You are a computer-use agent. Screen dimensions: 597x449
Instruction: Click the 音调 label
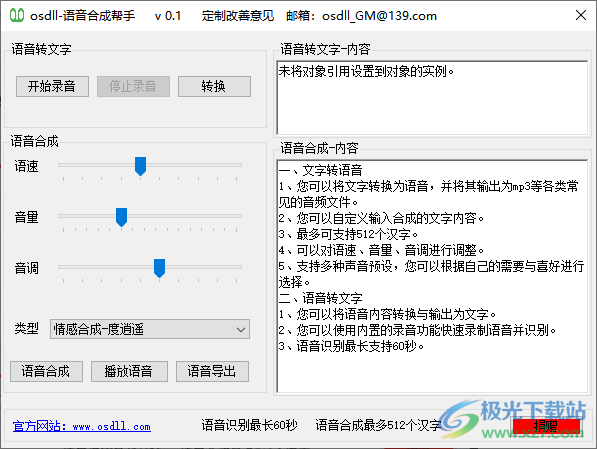pyautogui.click(x=26, y=268)
